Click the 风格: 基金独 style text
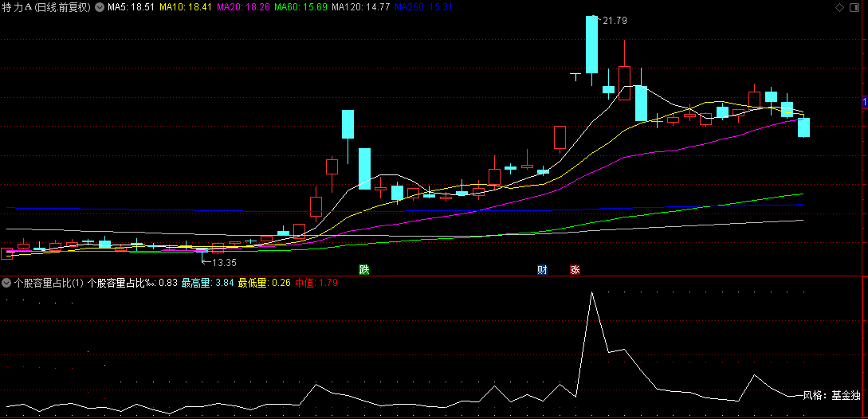Image resolution: width=868 pixels, height=419 pixels. [x=831, y=396]
